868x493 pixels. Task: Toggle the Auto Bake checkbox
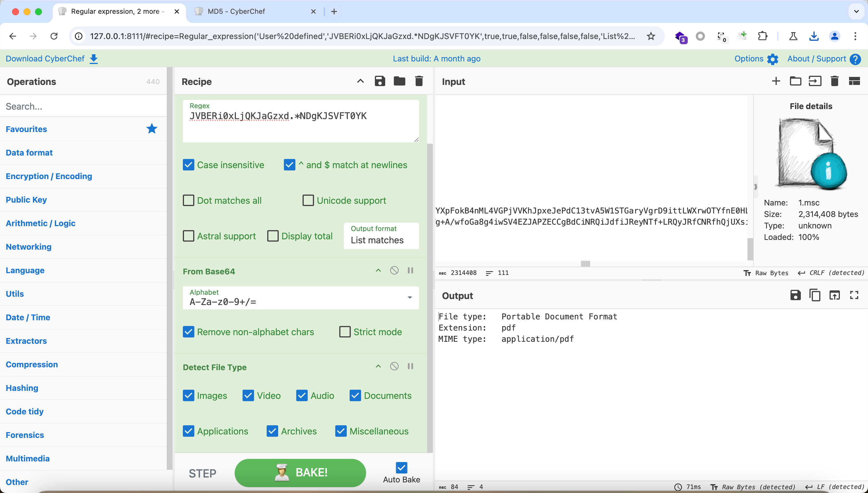click(x=401, y=468)
